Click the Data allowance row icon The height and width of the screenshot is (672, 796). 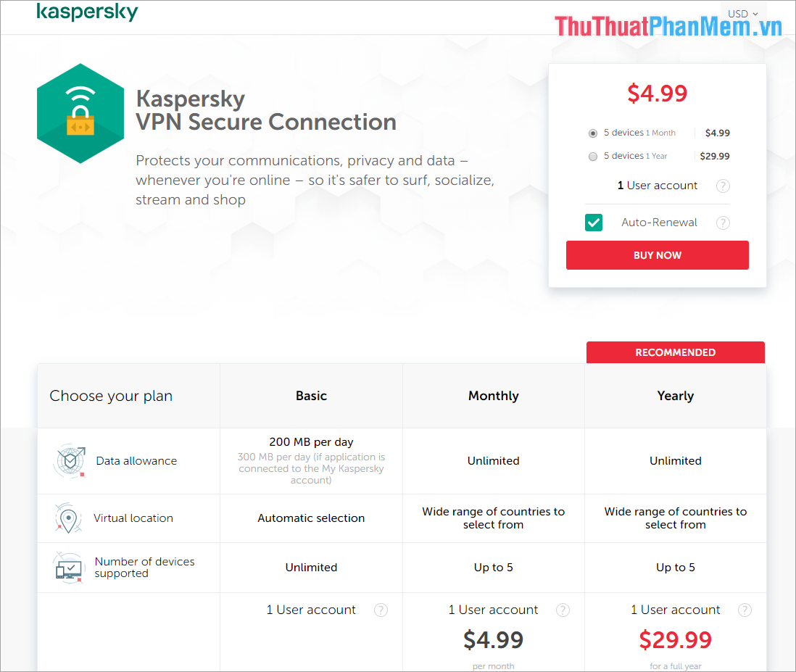69,460
